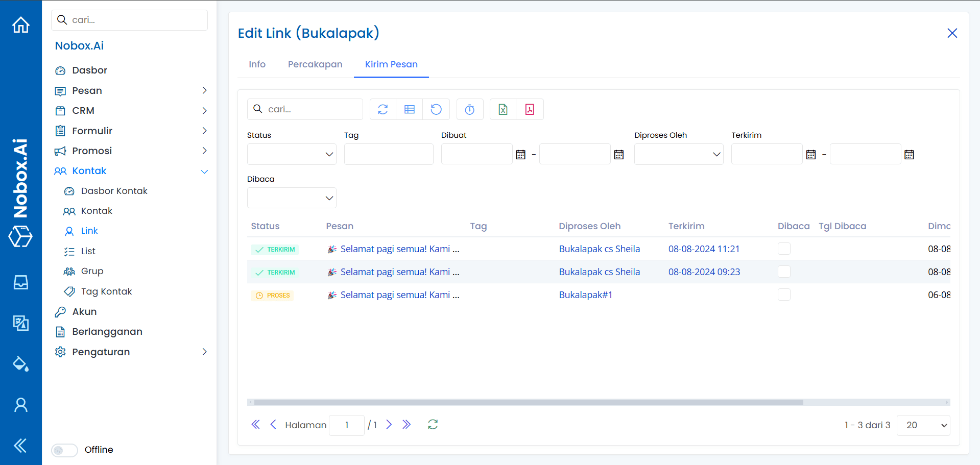Screen dimensions: 980x465
Task: Open the column table view settings
Action: 409,109
